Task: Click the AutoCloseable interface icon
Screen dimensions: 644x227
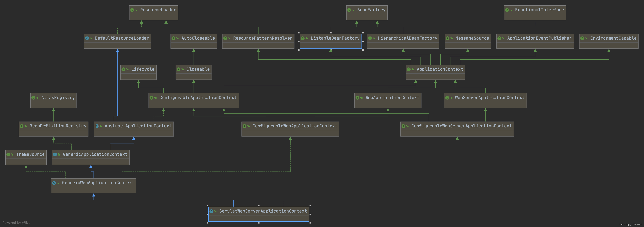Action: 173,38
